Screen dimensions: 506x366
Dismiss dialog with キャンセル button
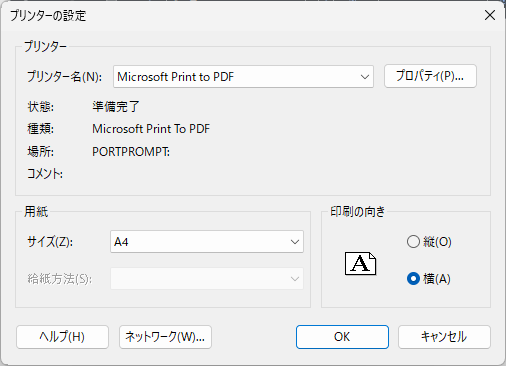[444, 337]
